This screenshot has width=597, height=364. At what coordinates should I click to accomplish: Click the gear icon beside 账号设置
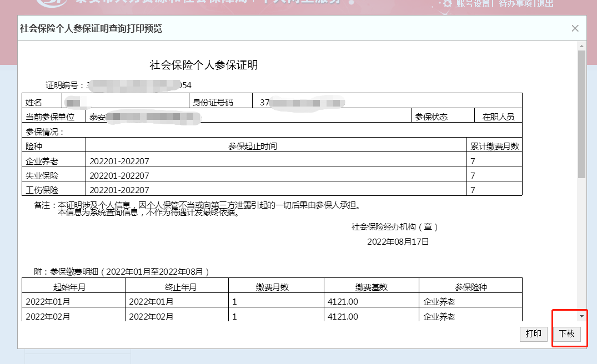(448, 4)
